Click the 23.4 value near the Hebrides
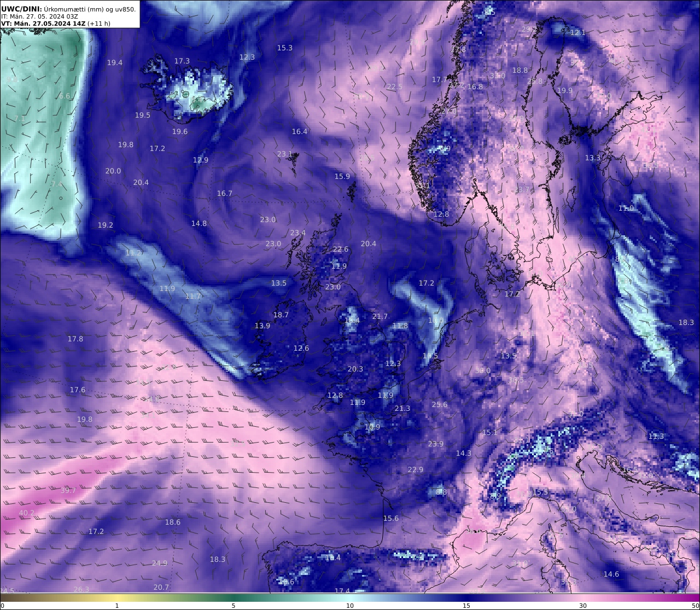 (298, 233)
